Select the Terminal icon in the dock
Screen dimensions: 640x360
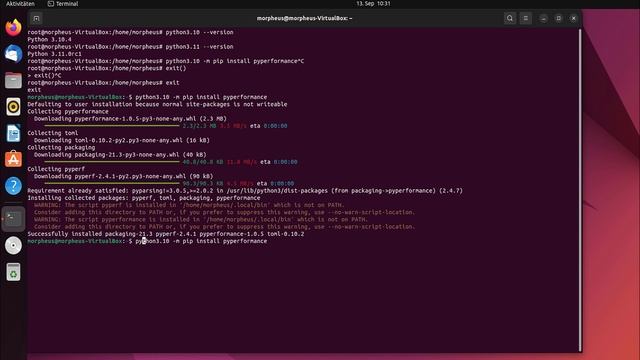13,219
